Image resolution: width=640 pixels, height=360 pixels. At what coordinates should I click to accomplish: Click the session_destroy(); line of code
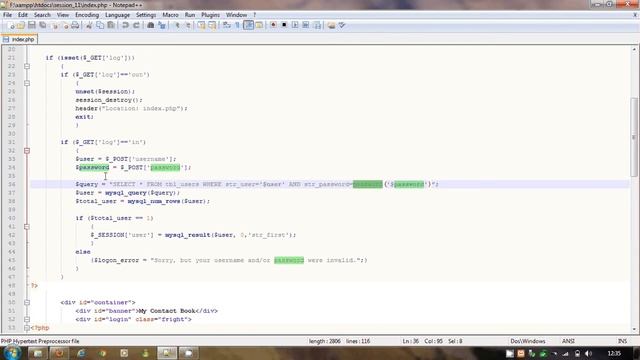coord(109,100)
